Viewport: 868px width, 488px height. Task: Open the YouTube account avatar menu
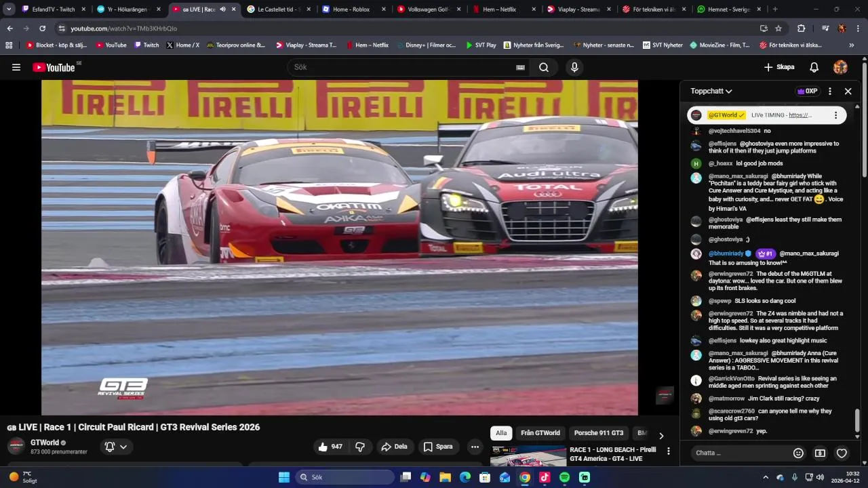(x=840, y=67)
